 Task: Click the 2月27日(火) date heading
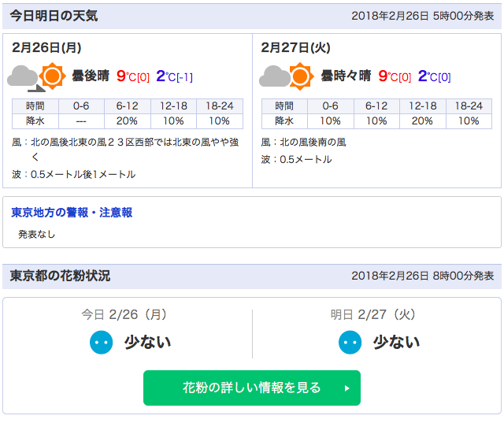point(296,47)
